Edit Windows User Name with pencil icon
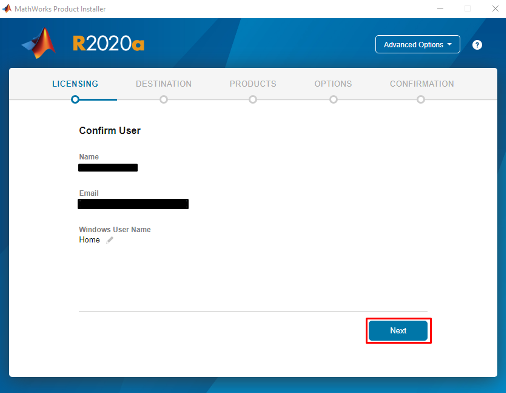This screenshot has height=393, width=506. point(110,240)
